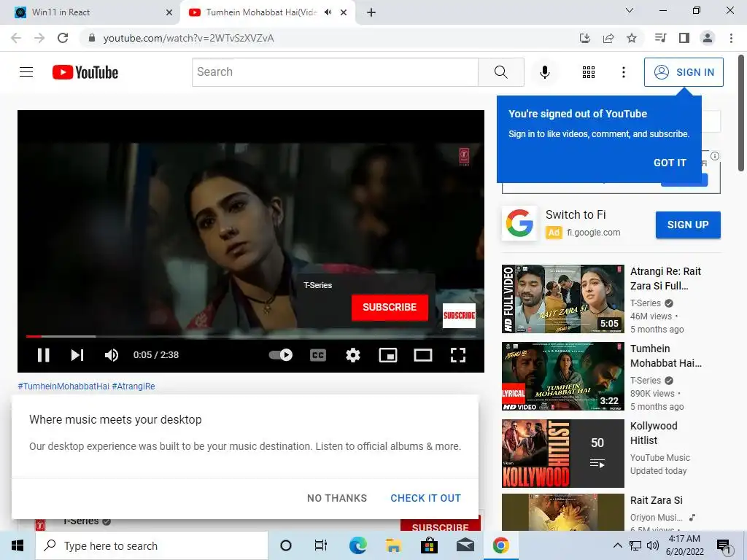Activate the miniplayer

388,355
